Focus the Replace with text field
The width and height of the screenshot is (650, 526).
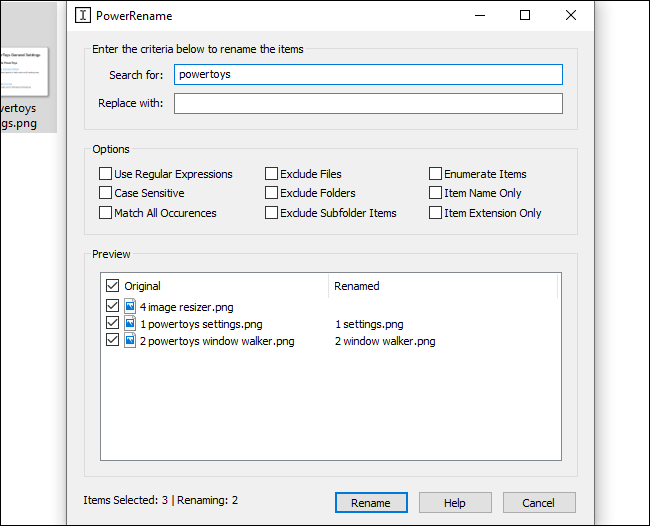coord(368,104)
